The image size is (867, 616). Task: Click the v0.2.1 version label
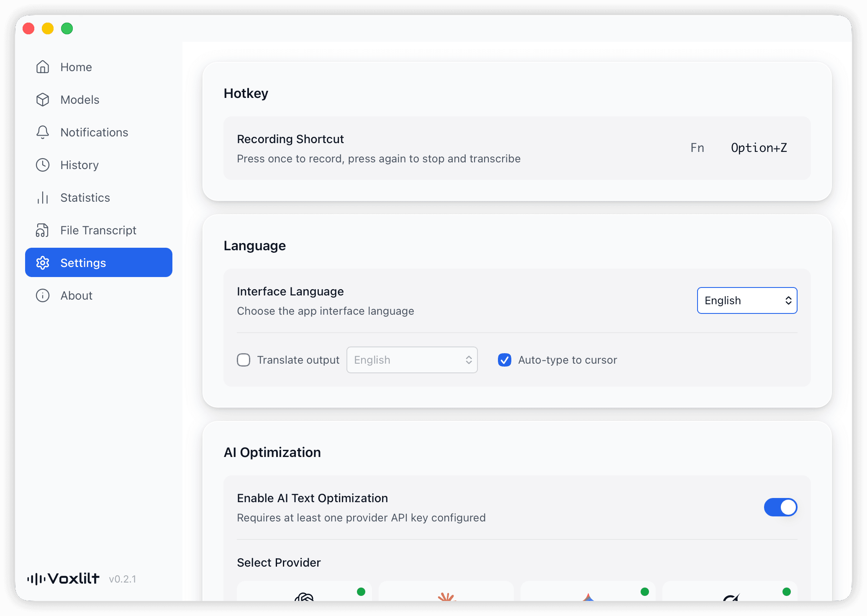123,579
